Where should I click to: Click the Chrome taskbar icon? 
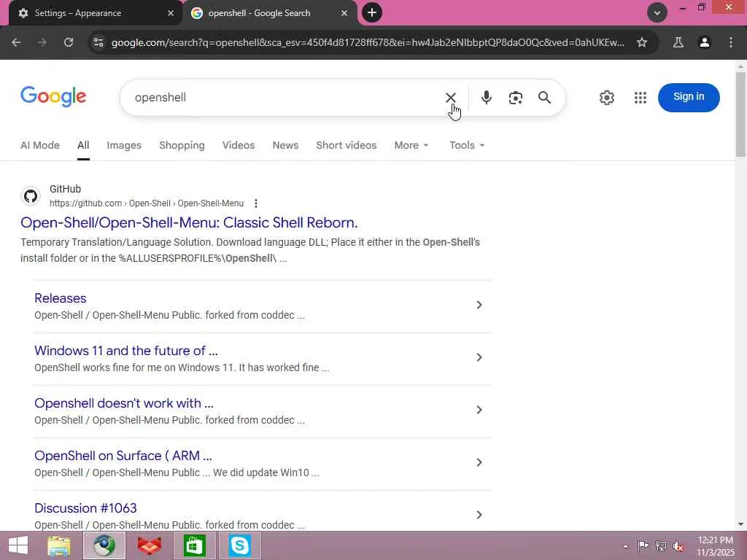tap(104, 545)
